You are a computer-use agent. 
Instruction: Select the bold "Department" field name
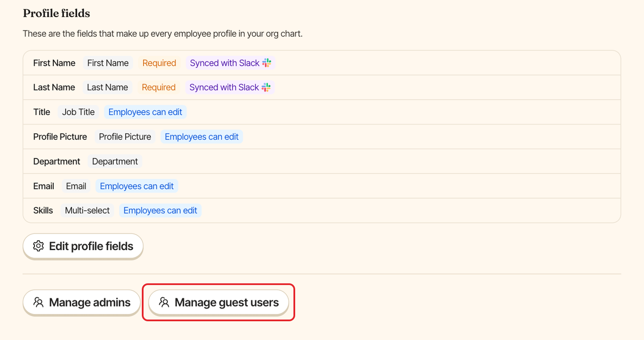57,161
